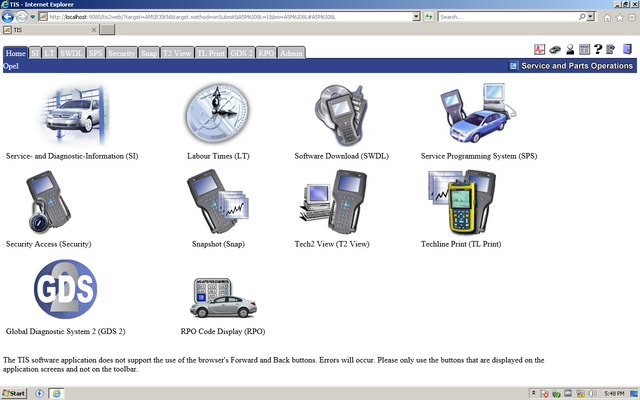Click the search magnifier icon

pos(582,17)
